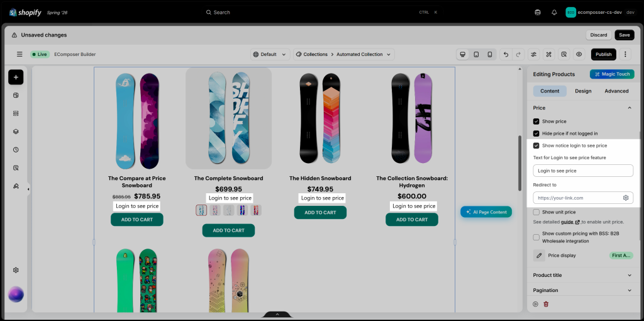
Task: Open the Default language dropdown
Action: (x=270, y=54)
